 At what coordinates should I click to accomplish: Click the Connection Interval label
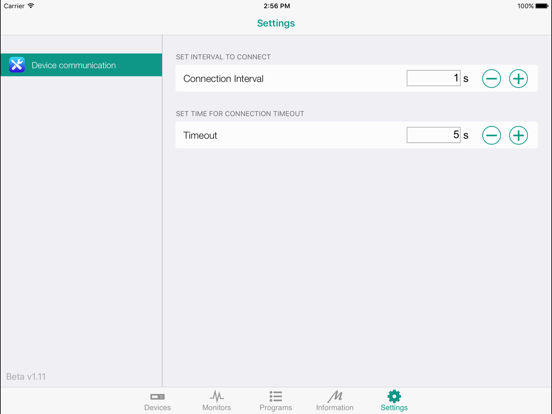(223, 79)
